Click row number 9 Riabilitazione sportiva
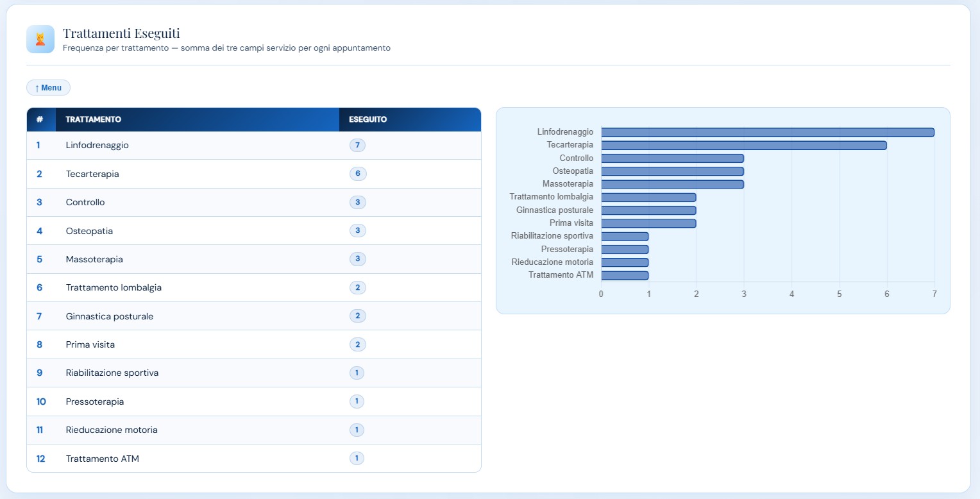This screenshot has height=499, width=980. pos(39,373)
